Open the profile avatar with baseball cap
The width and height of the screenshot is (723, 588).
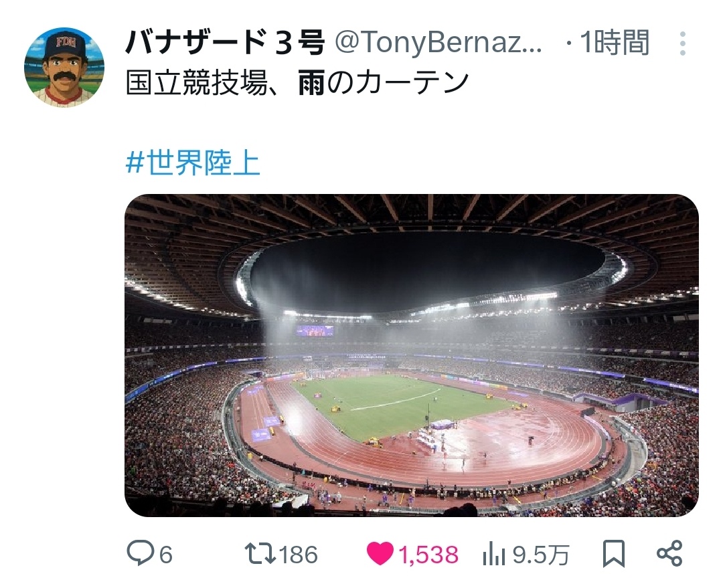(x=64, y=68)
